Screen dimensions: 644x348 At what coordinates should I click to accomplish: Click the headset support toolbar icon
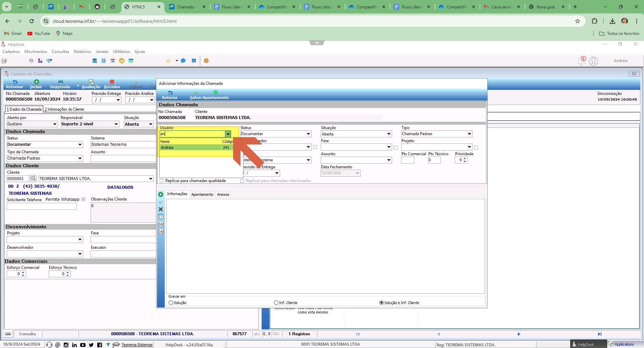[x=31, y=61]
